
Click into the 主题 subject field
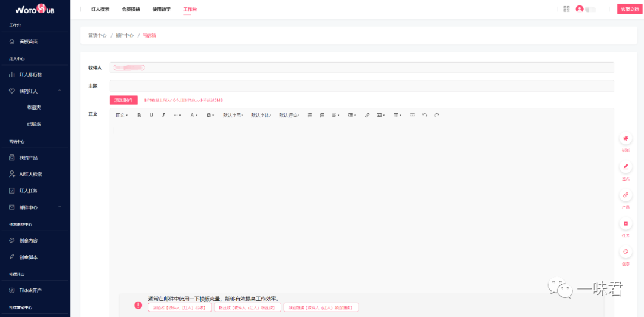pyautogui.click(x=362, y=86)
